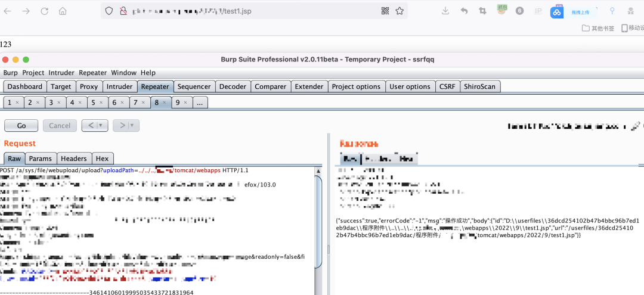
Task: Bookmark this page with star icon
Action: 399,11
